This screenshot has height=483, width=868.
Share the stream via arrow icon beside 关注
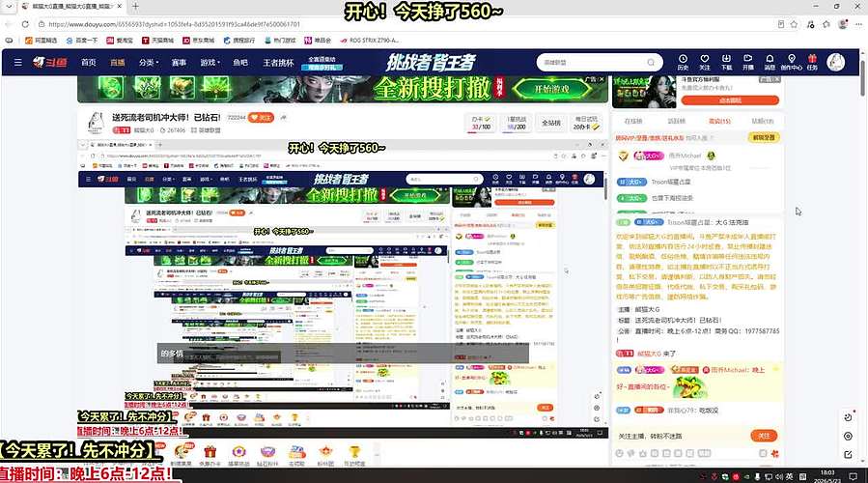pyautogui.click(x=284, y=118)
